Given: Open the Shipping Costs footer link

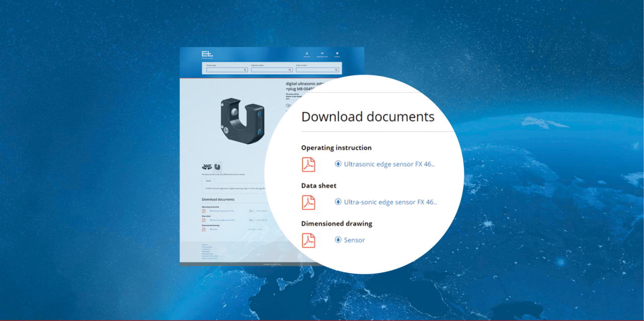Looking at the screenshot, I should click(x=207, y=254).
